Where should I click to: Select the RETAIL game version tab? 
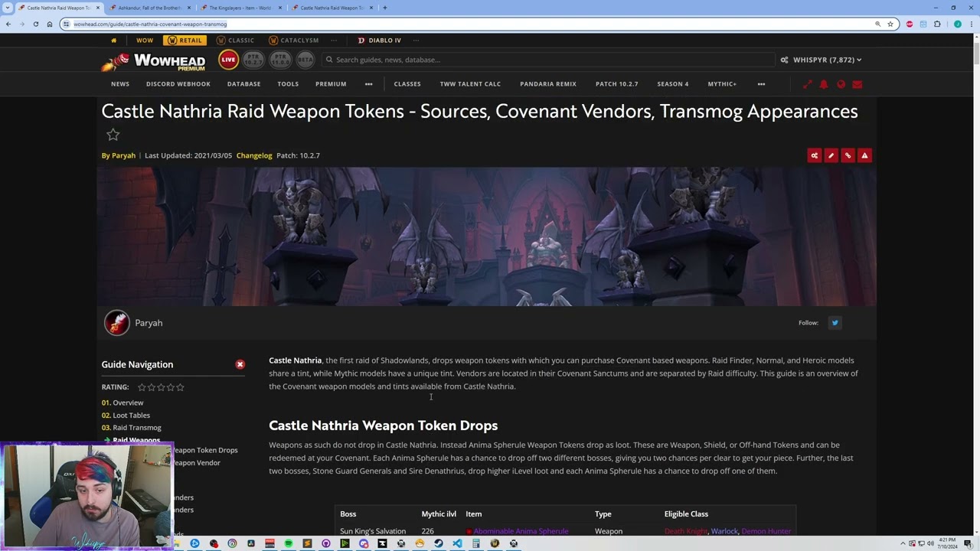[x=185, y=41]
